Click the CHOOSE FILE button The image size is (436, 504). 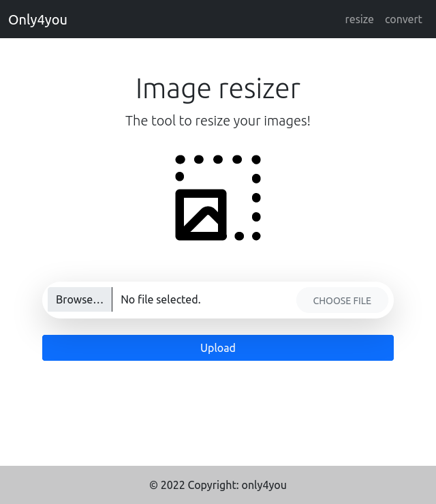(x=342, y=301)
